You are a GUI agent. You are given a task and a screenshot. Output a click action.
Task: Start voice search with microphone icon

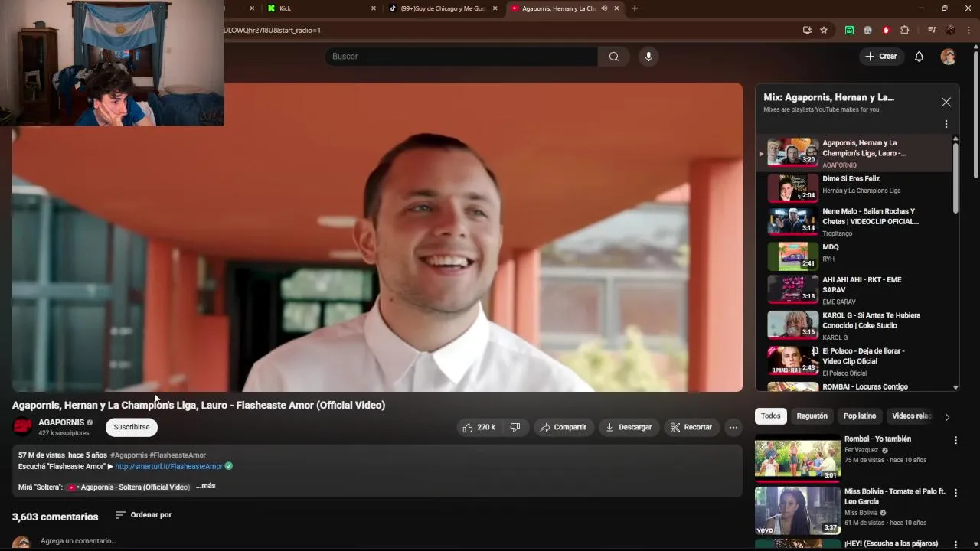648,56
